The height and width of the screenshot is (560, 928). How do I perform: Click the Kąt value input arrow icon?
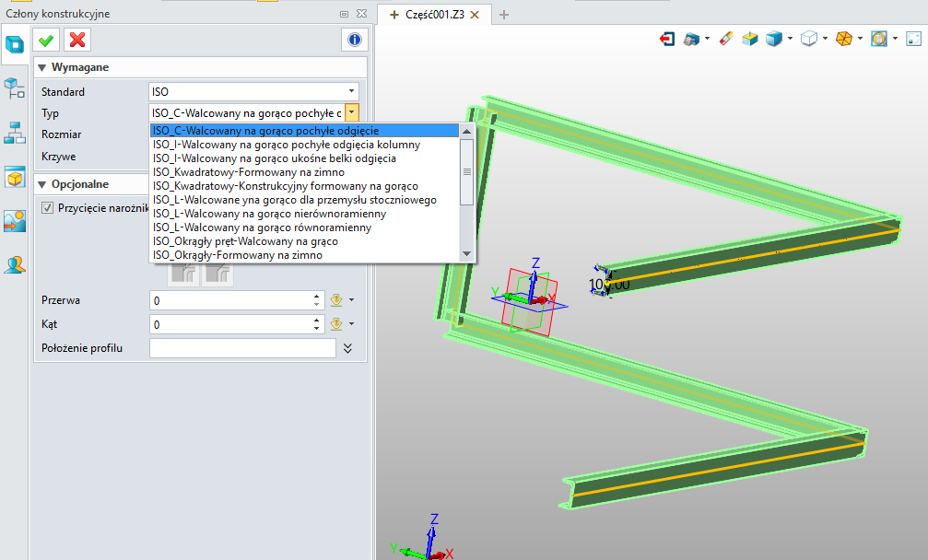point(336,324)
